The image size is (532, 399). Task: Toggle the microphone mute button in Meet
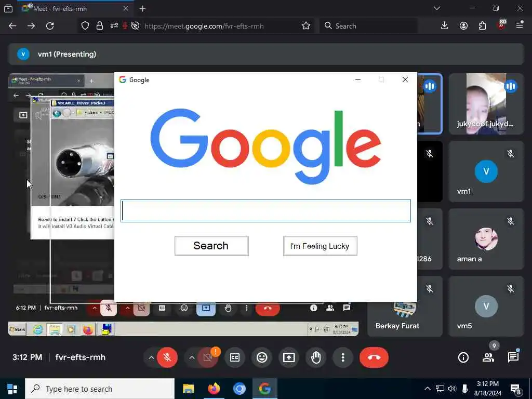click(167, 357)
